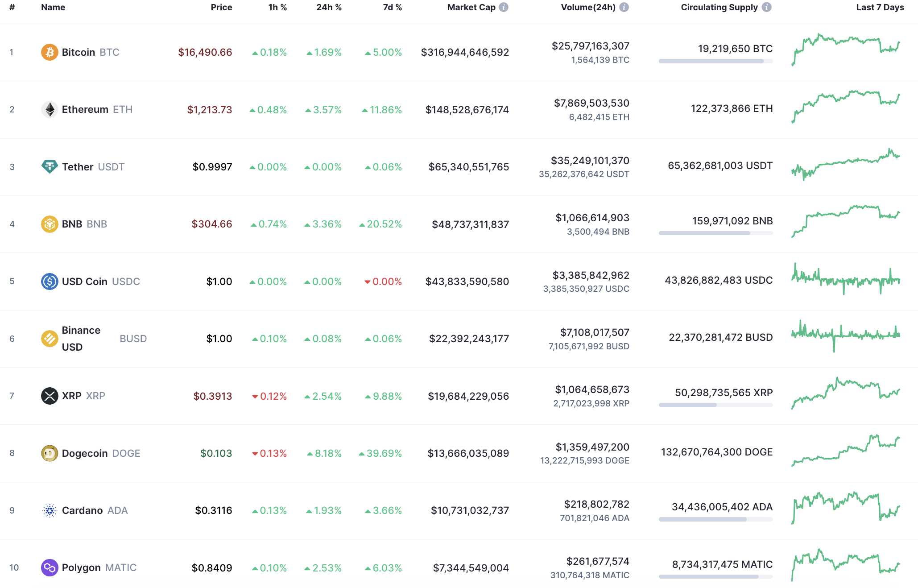Open the Circulating Supply info tooltip
Image resolution: width=918 pixels, height=588 pixels.
click(x=766, y=7)
